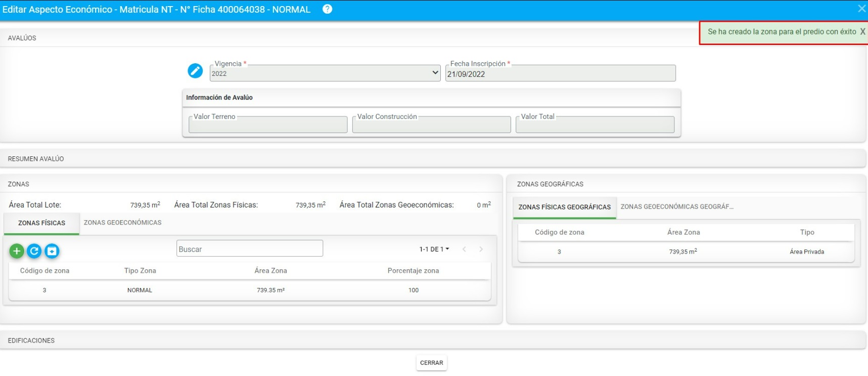
Task: Open Zonas Geoeconómicas Geográficas tab
Action: [x=676, y=207]
